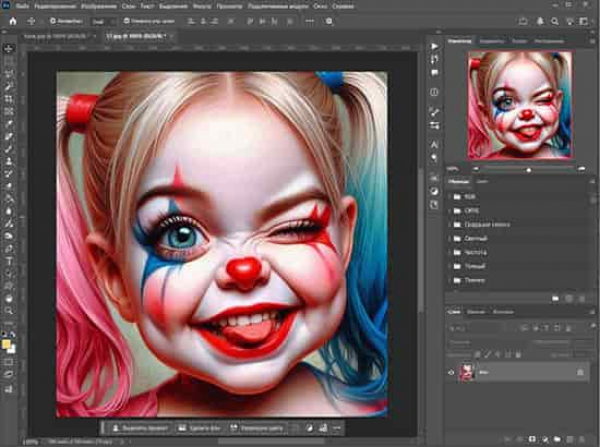Viewport: 600px width, 447px height.
Task: Select the Blur tool droplet icon
Action: point(9,211)
